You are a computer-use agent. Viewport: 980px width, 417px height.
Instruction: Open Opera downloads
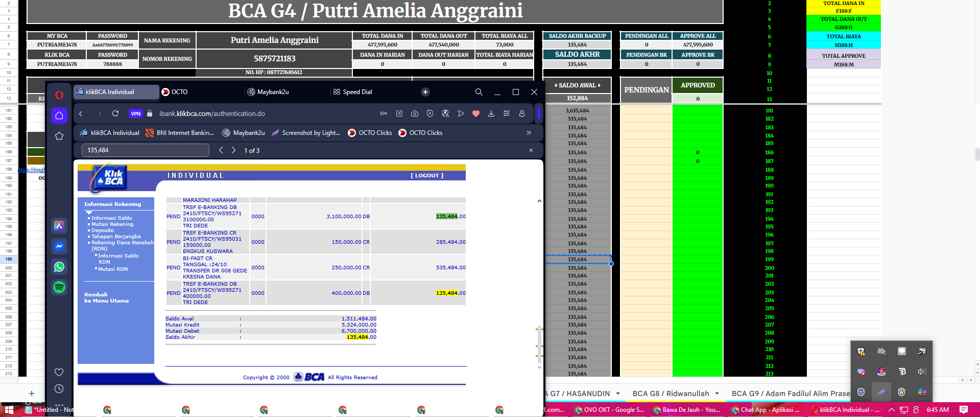click(491, 113)
